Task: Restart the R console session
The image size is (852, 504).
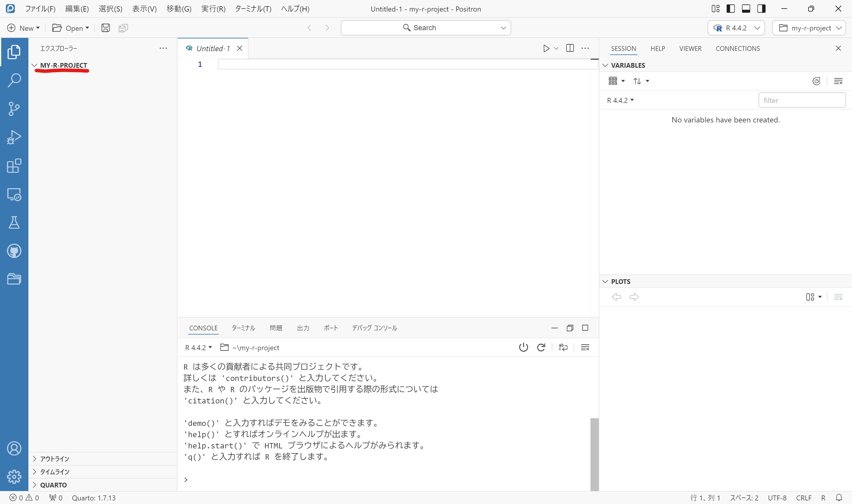Action: (541, 347)
